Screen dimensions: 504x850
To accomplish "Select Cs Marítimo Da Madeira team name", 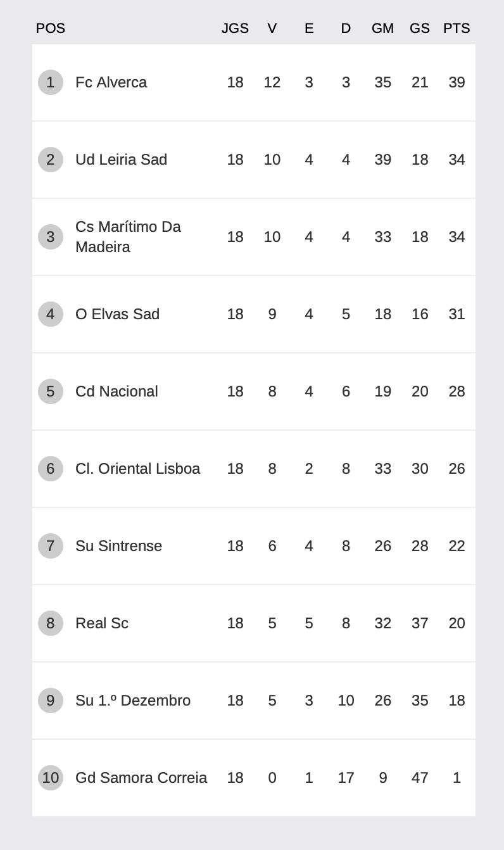I will pyautogui.click(x=128, y=237).
